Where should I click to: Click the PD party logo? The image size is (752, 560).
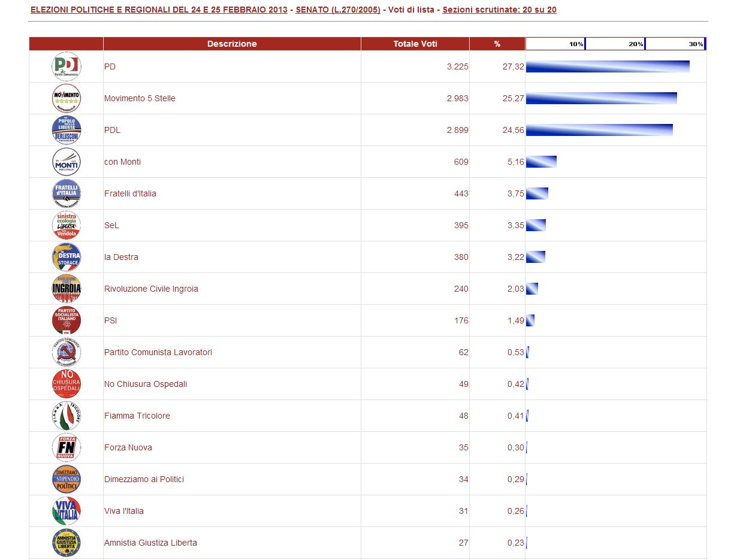point(66,66)
